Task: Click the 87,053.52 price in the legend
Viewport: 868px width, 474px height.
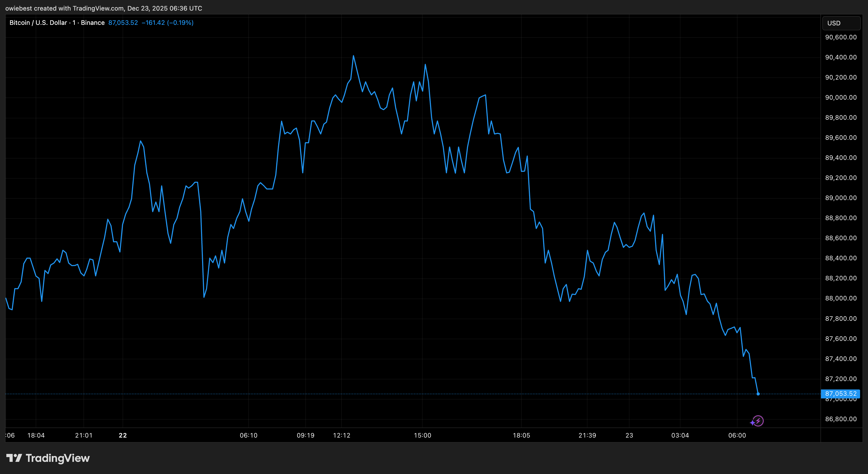Action: (123, 22)
